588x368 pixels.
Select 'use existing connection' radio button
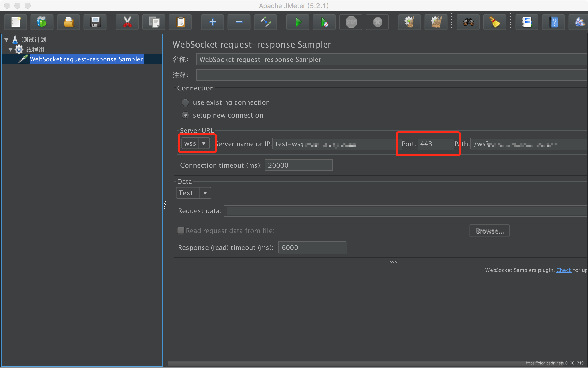[x=185, y=102]
